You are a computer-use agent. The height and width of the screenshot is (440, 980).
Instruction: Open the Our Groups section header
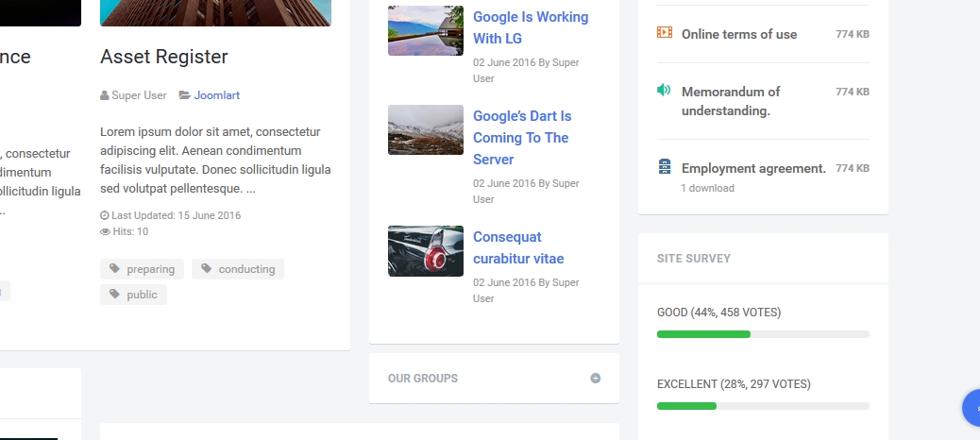pos(423,379)
